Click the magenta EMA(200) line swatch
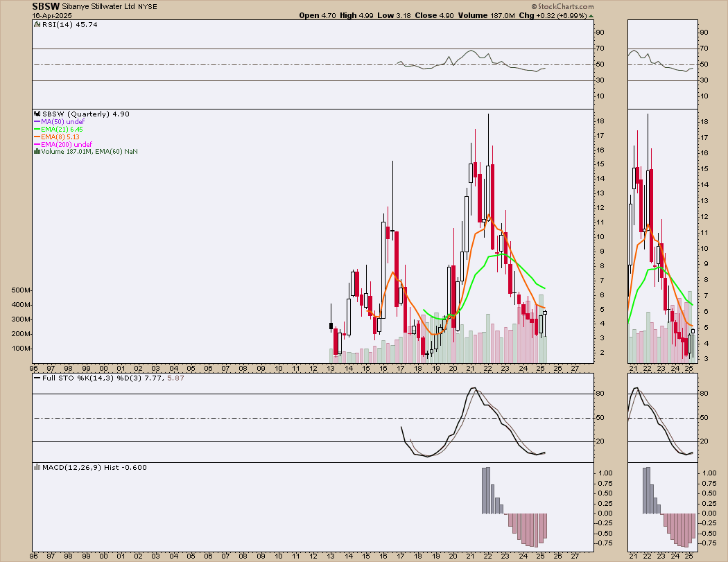The width and height of the screenshot is (728, 562). [x=37, y=144]
